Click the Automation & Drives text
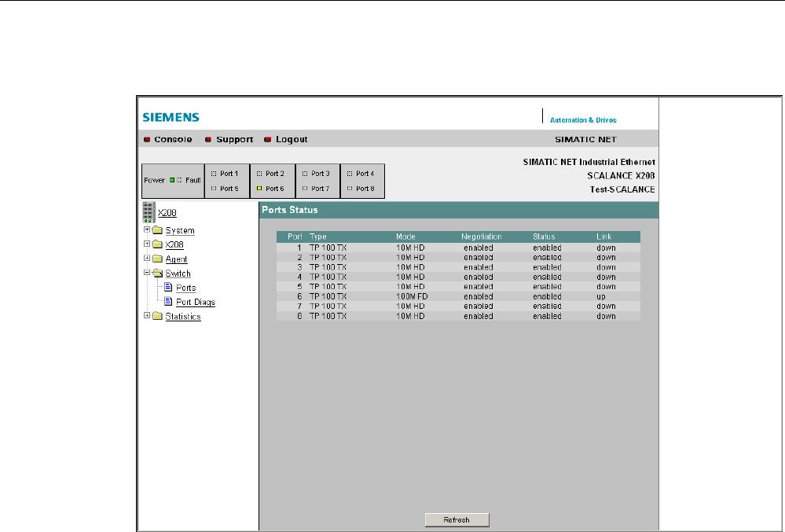This screenshot has width=785, height=532. (583, 120)
